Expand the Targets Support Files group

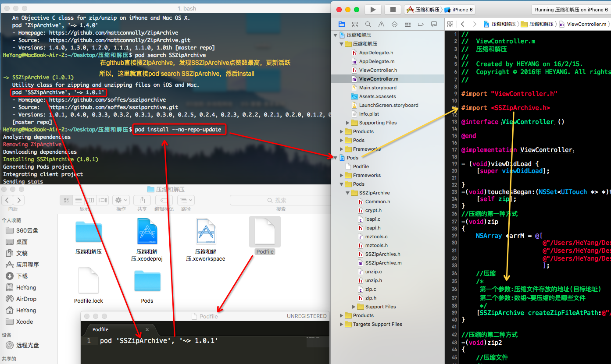coord(342,324)
